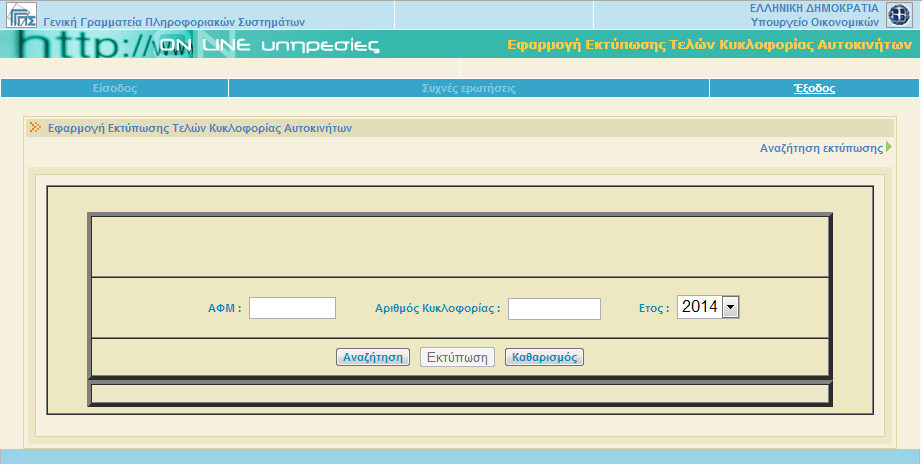Click the Υπουργείο Οικονομικών header text
Viewport: 922px width, 465px height.
point(814,21)
